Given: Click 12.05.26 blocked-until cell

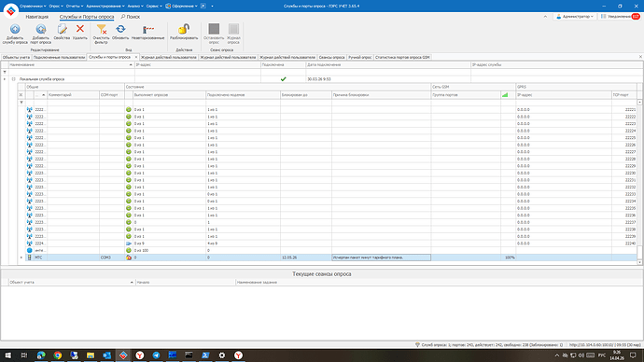Looking at the screenshot, I should [x=306, y=258].
